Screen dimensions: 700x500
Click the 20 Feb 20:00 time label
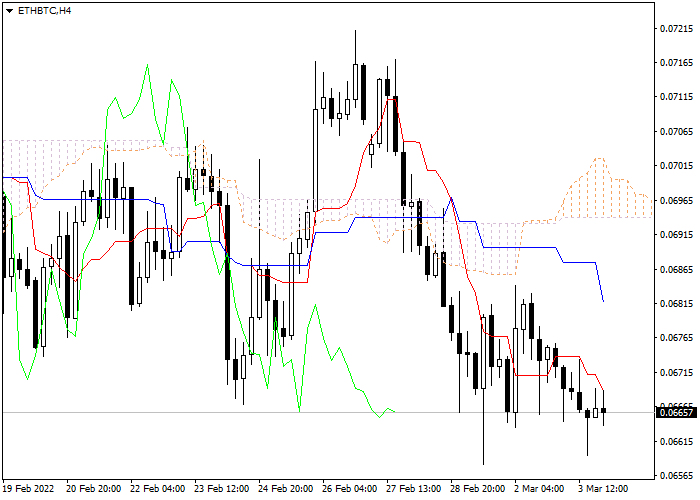pyautogui.click(x=93, y=489)
